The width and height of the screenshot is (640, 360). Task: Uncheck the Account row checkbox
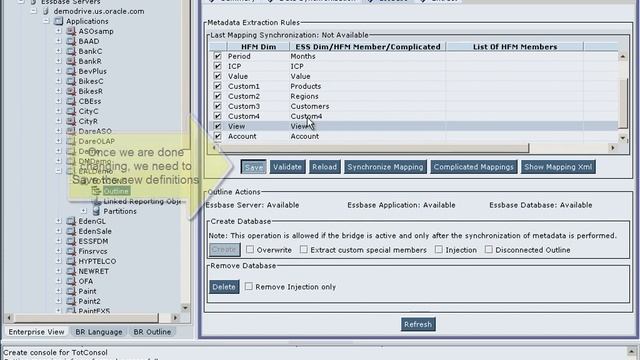[x=218, y=136]
